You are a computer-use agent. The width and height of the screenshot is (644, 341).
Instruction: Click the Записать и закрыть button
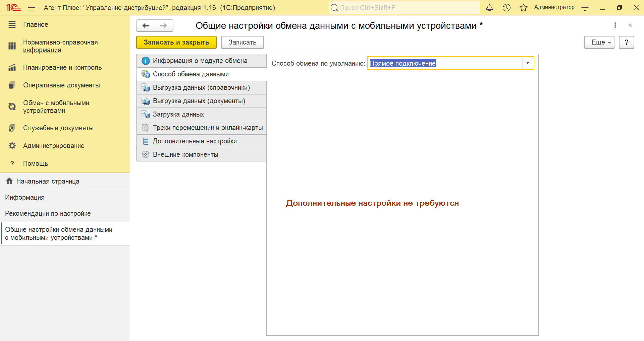(x=176, y=43)
